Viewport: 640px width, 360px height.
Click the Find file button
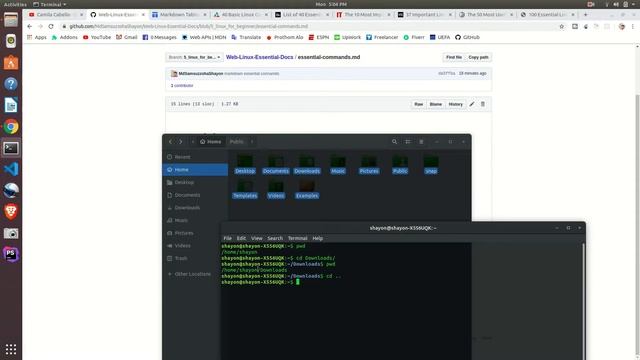(454, 57)
